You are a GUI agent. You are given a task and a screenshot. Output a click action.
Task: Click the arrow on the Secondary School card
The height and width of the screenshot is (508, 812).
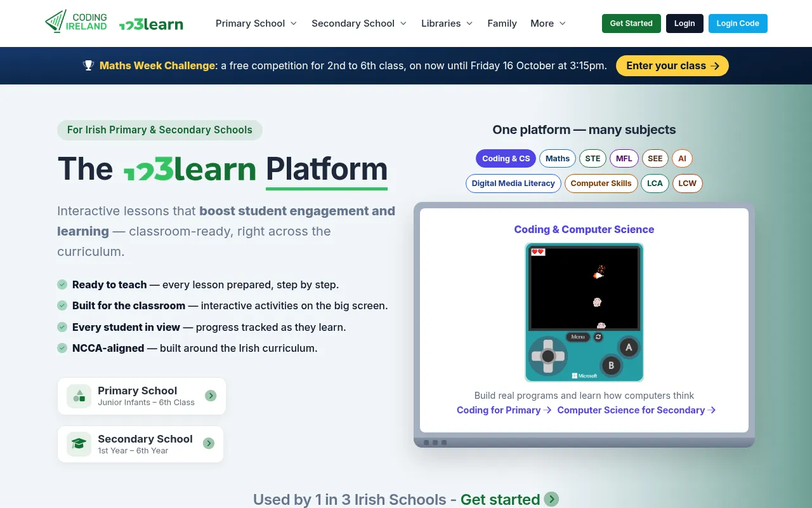(209, 444)
